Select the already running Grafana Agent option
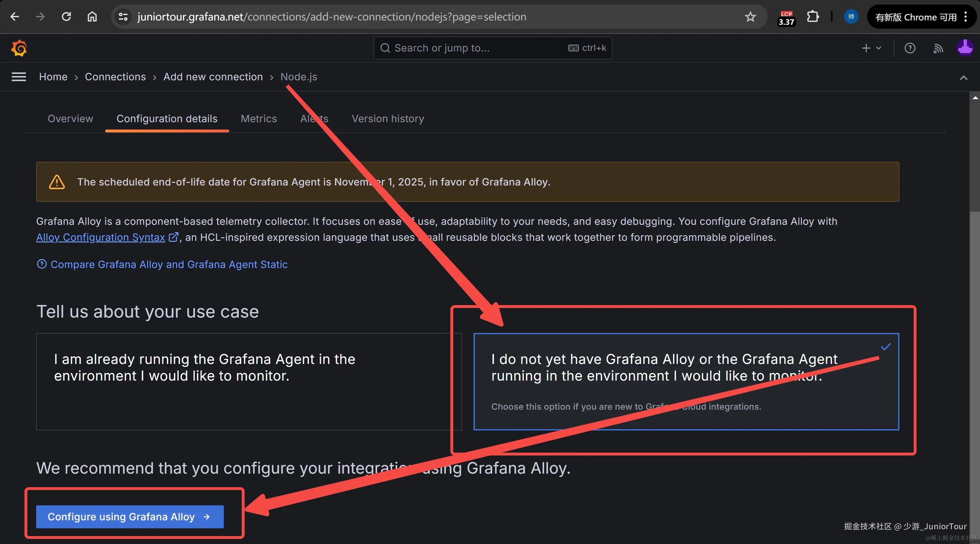Viewport: 980px width, 544px height. click(x=249, y=382)
